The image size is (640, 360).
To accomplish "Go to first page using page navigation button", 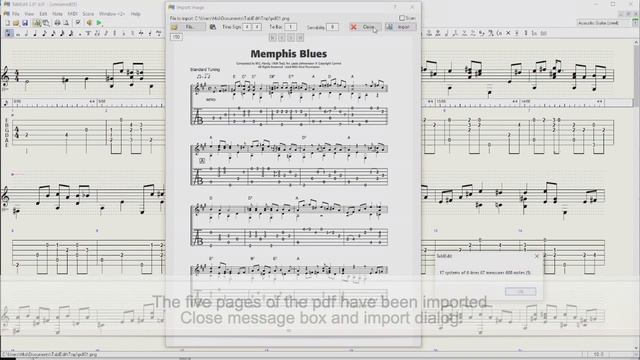I will [272, 38].
